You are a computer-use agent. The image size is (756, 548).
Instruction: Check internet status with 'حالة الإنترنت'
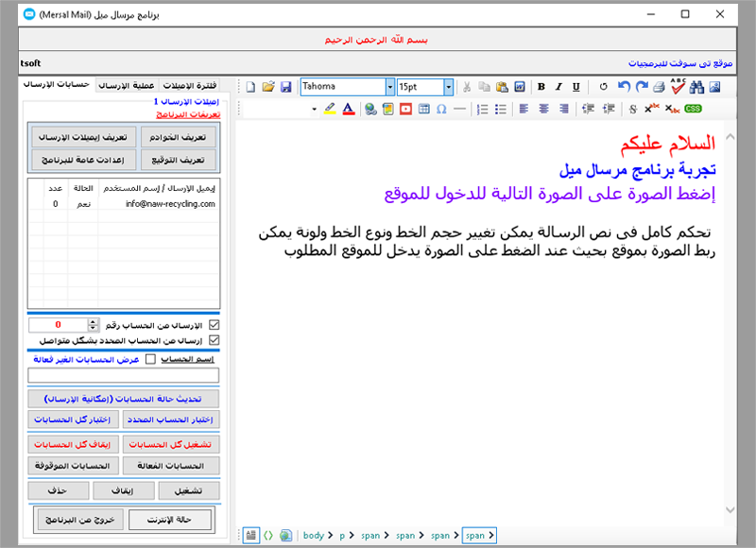(170, 520)
